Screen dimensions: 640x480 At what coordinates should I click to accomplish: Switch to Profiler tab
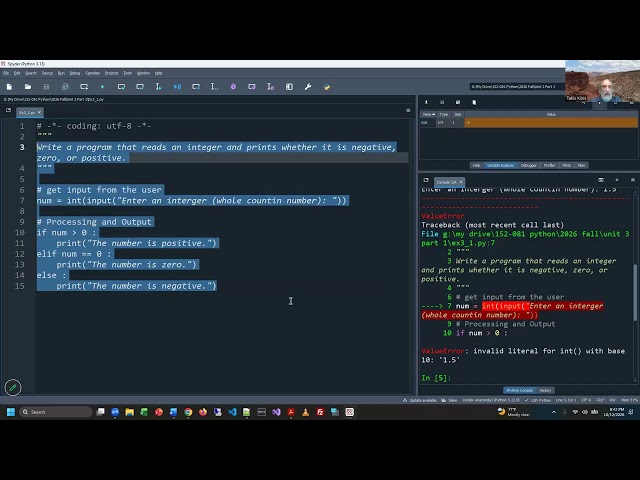point(549,166)
